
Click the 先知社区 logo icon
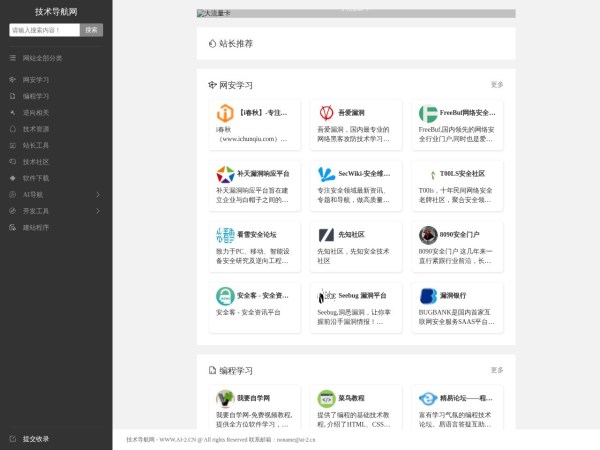click(327, 235)
